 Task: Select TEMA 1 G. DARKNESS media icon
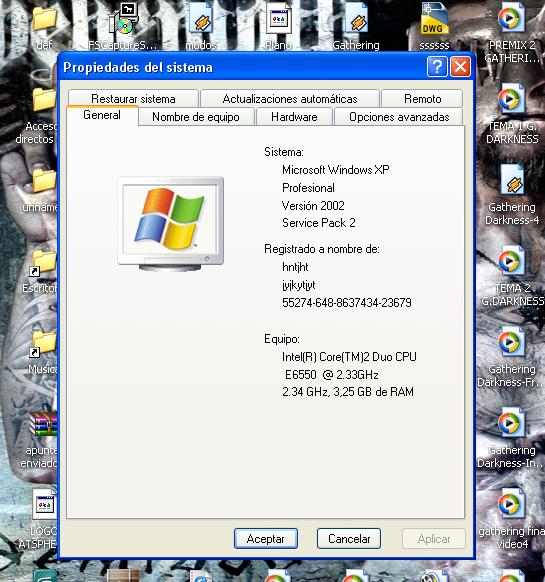coord(511,99)
